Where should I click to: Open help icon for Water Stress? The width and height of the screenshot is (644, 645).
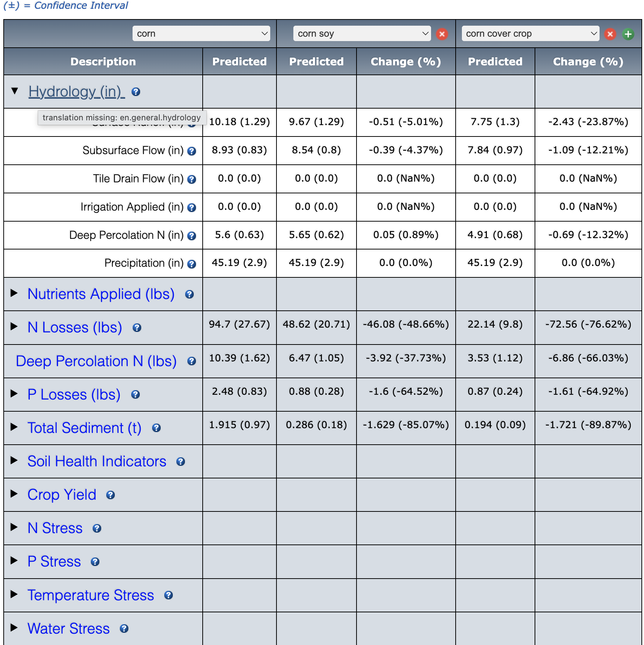[x=124, y=628]
